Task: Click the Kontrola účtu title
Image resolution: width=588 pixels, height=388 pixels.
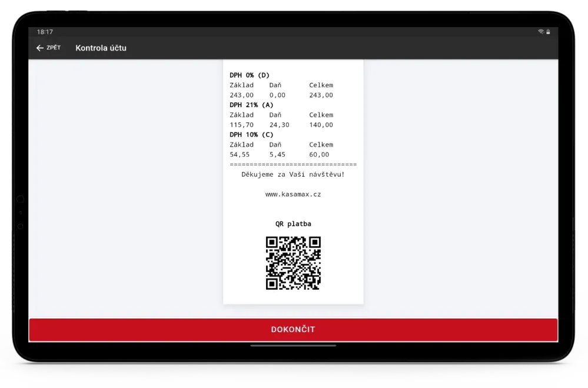Action: [x=101, y=48]
